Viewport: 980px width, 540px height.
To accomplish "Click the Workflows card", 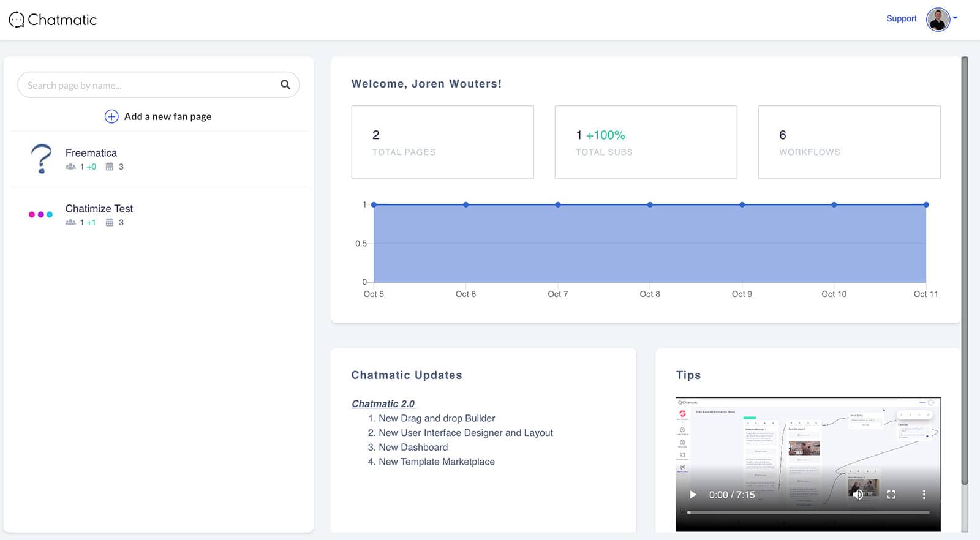I will [x=849, y=142].
